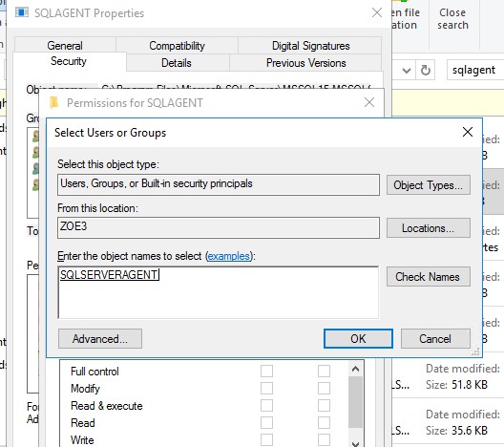Click the Permissions window folder icon
Image resolution: width=504 pixels, height=447 pixels.
click(53, 102)
